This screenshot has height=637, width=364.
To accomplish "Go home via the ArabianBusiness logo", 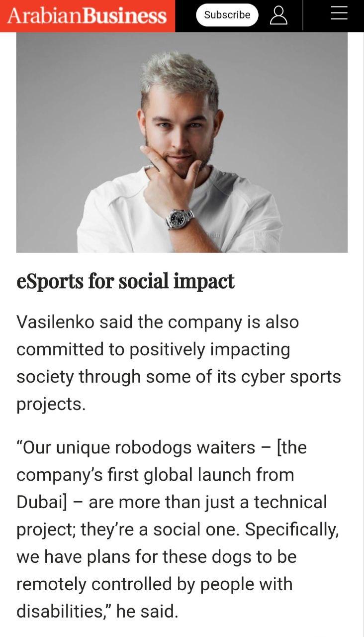I will tap(87, 15).
